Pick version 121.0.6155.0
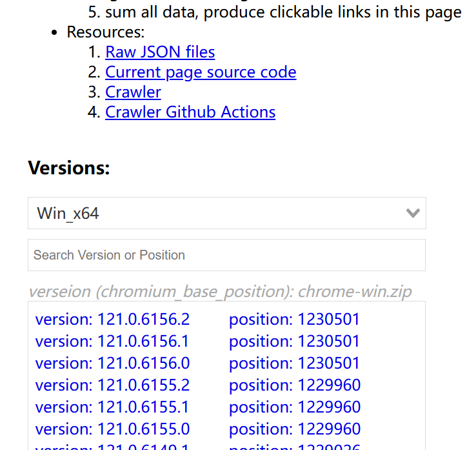This screenshot has height=450, width=476. point(112,429)
